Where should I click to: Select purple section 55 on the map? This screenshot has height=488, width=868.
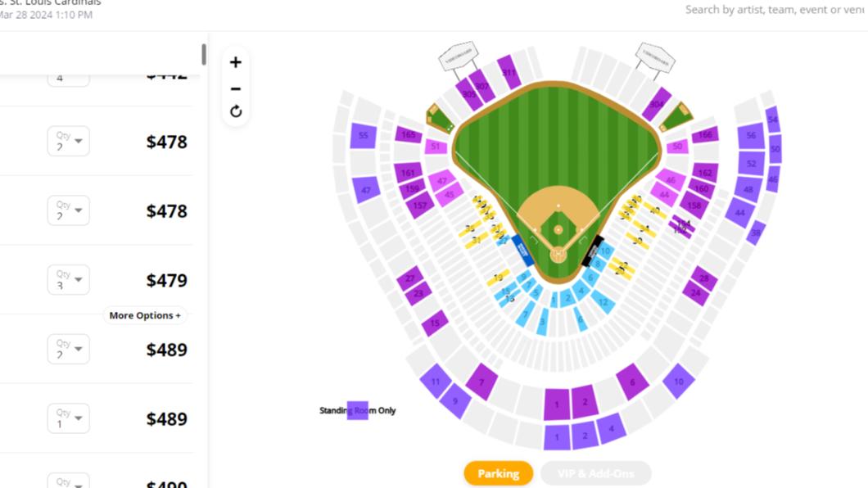[x=363, y=136]
